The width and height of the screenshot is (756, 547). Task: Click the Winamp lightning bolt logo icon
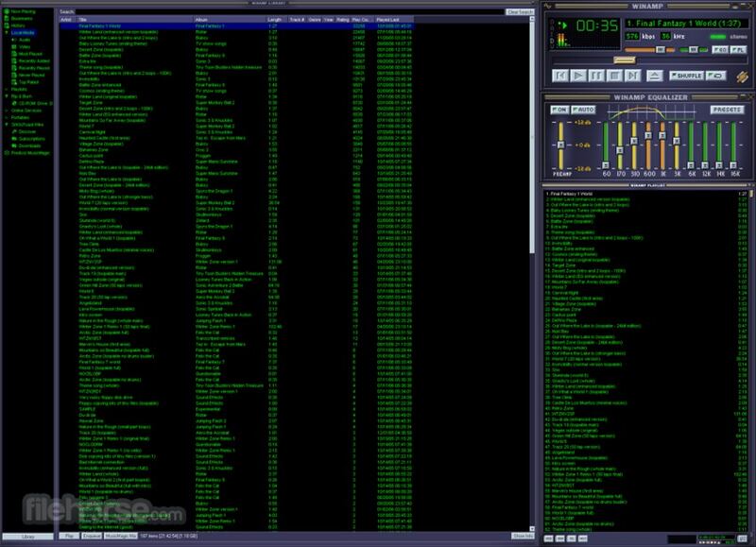(x=742, y=76)
